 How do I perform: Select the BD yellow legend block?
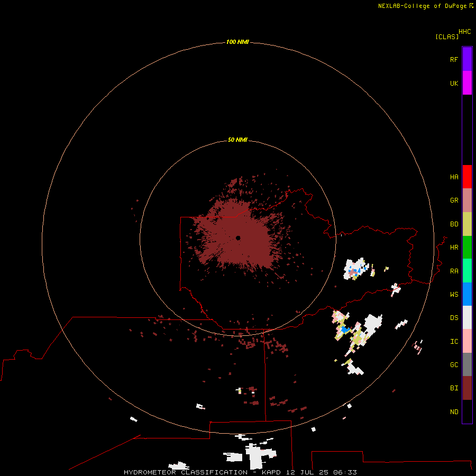pyautogui.click(x=467, y=224)
